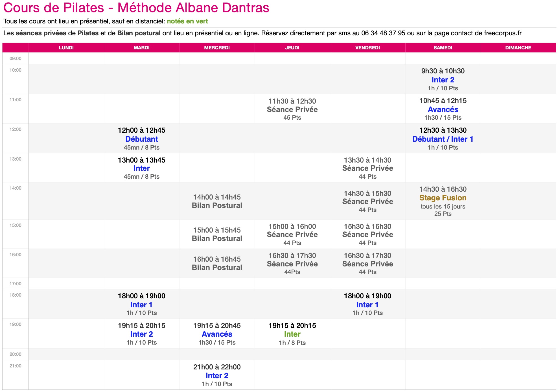Click the freecorpus.fr mention

[503, 33]
